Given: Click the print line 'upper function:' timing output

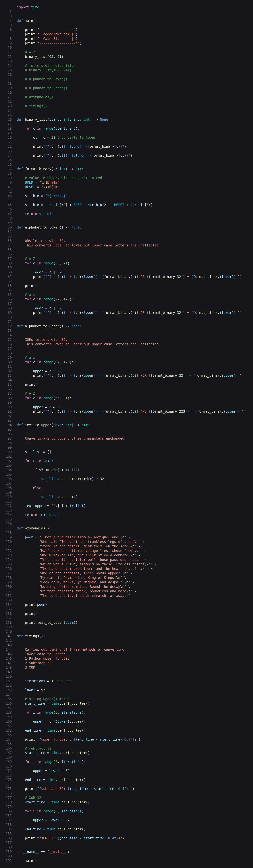Looking at the screenshot, I should click(83, 739).
